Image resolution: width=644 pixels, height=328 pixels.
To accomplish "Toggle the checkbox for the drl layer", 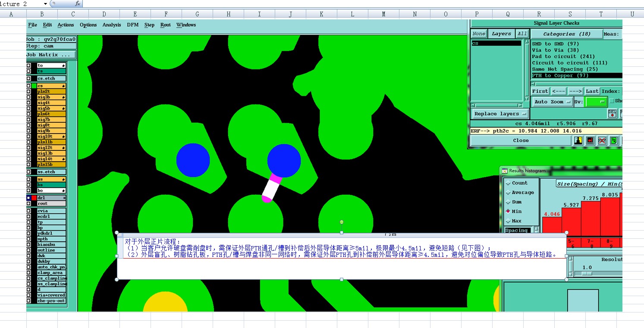I will point(28,198).
